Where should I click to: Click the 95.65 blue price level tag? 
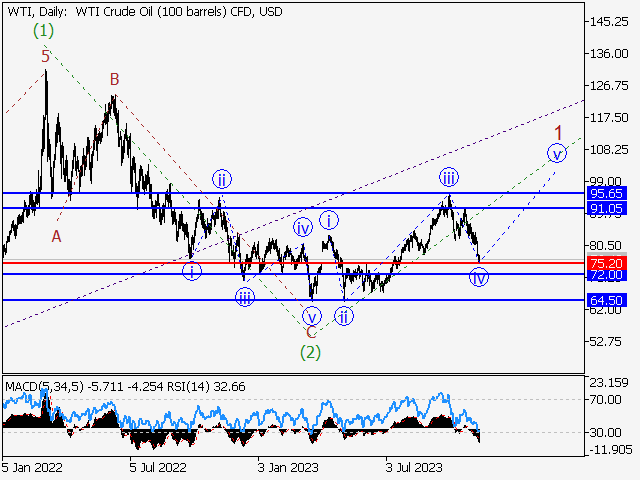[x=606, y=193]
